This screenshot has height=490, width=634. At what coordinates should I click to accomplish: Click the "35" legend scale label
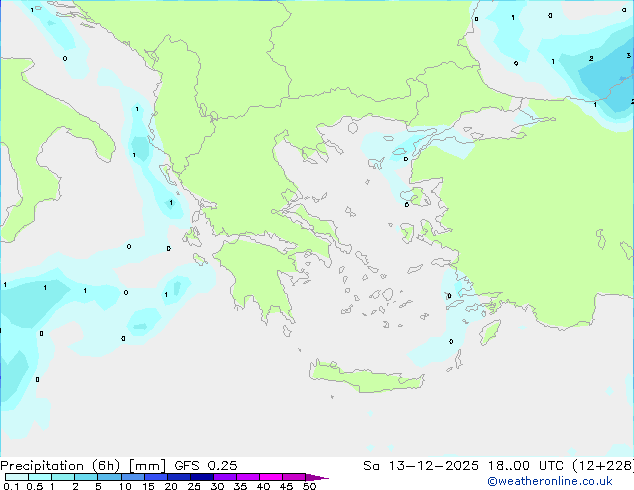pyautogui.click(x=241, y=486)
